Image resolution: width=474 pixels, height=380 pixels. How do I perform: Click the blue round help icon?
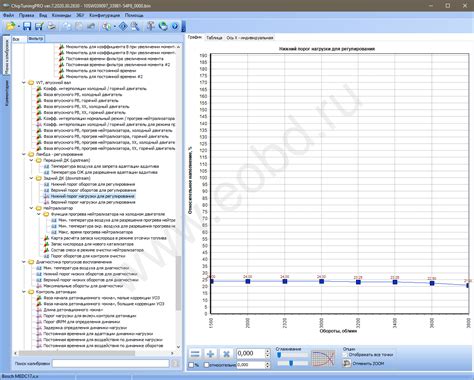click(175, 26)
